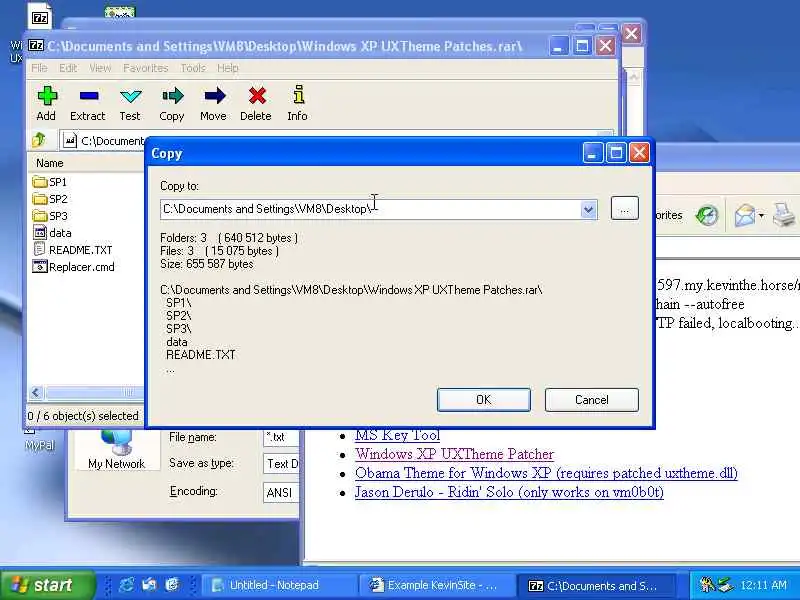Open the browse folder button beside Copy to
The image size is (800, 600).
click(624, 209)
